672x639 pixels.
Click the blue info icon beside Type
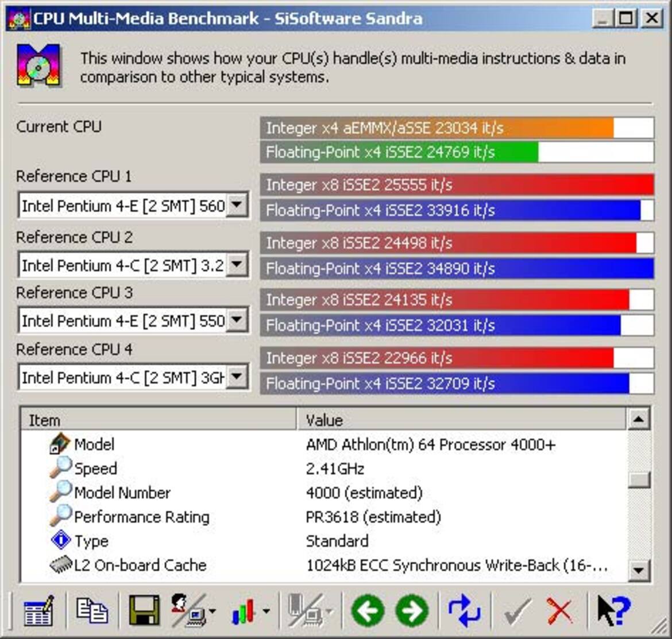(61, 540)
